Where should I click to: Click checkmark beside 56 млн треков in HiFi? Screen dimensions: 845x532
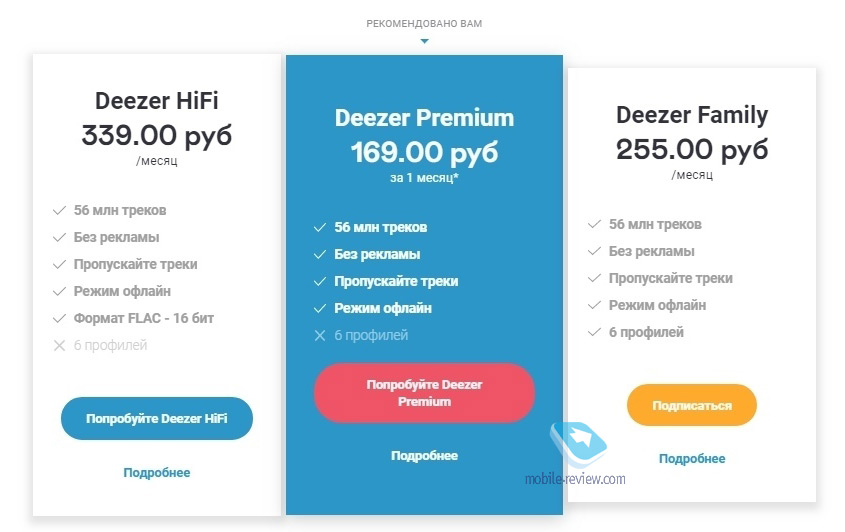(x=59, y=210)
